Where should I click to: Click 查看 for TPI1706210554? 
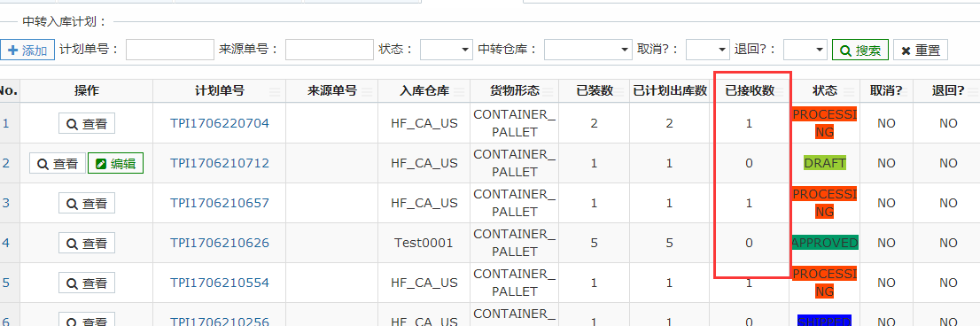coord(87,283)
